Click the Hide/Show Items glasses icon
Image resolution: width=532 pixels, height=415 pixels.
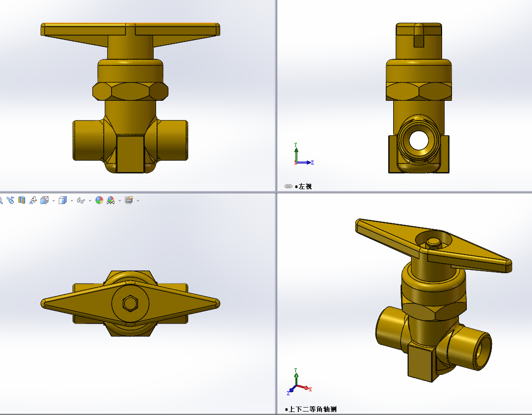point(81,201)
